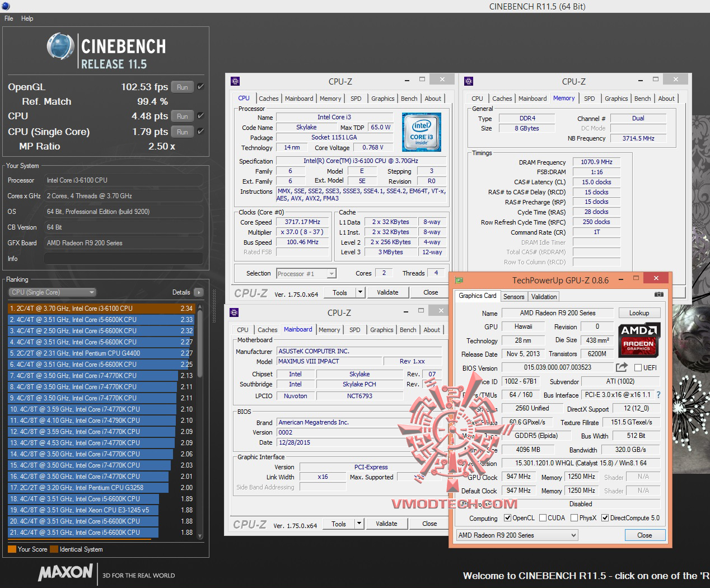Open the Tools dropdown arrow in CPU window
Screen dimensions: 710x588
coord(360,292)
